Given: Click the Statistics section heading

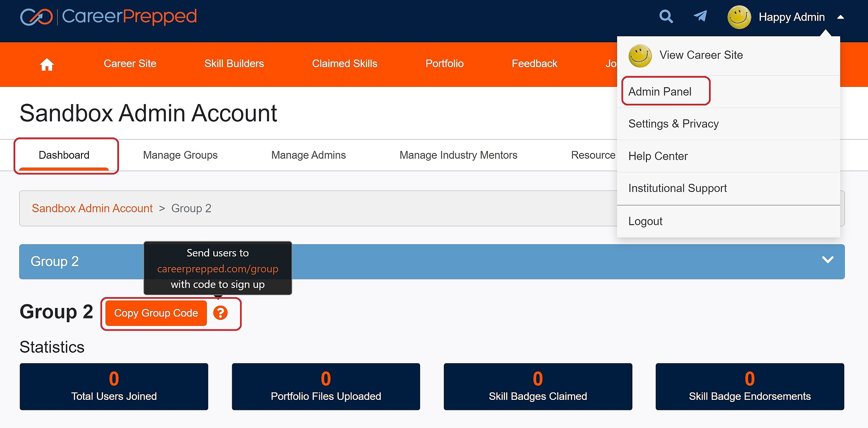Looking at the screenshot, I should click(x=52, y=347).
